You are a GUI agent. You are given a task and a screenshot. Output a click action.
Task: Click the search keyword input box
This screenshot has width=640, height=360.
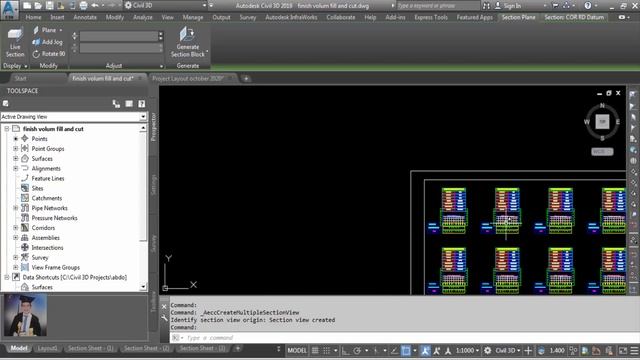(438, 6)
